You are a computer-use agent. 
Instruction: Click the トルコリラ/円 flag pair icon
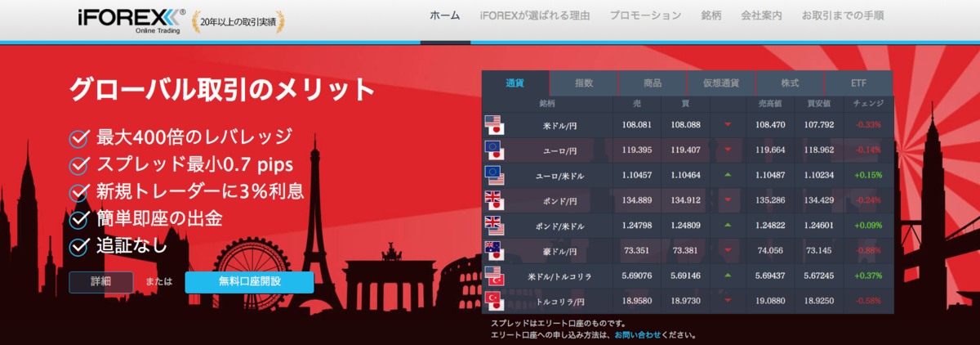click(x=495, y=301)
